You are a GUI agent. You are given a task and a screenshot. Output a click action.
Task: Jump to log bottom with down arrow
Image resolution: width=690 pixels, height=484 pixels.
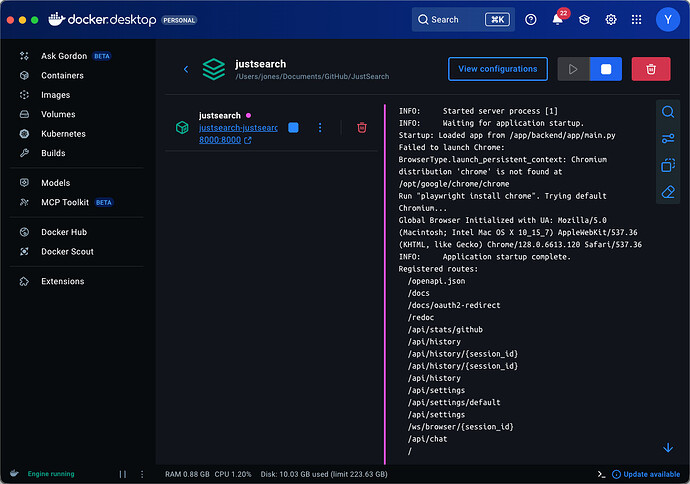(668, 448)
